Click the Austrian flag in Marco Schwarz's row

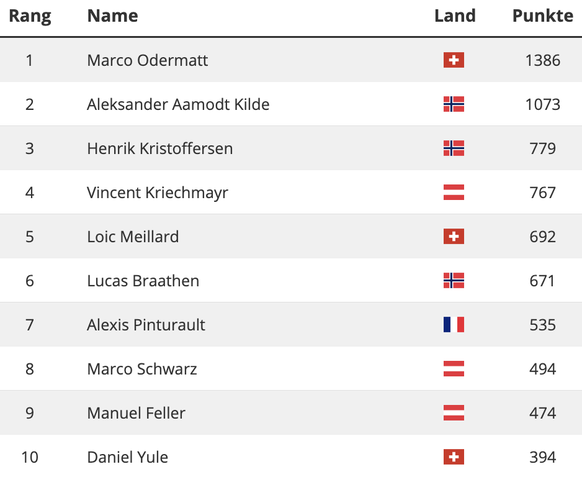click(x=454, y=369)
